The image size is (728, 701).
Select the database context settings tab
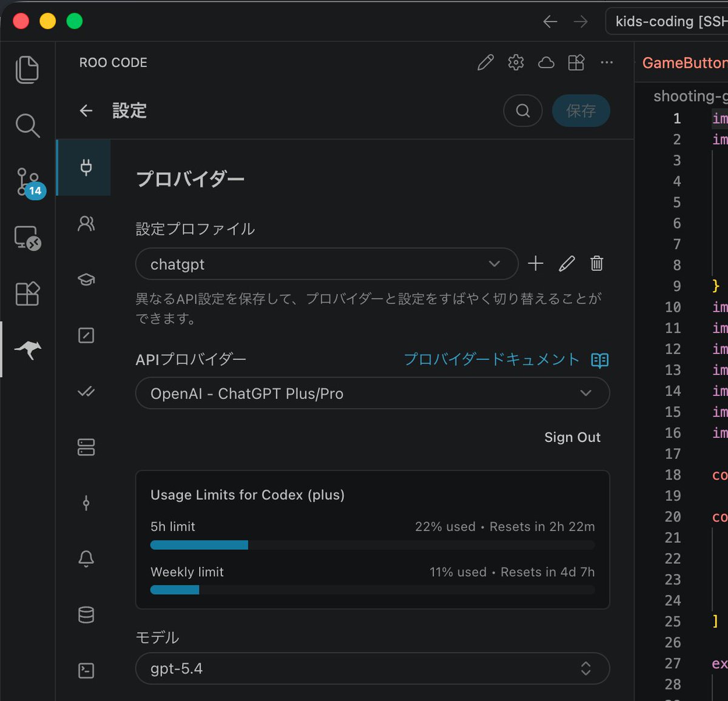pyautogui.click(x=86, y=614)
